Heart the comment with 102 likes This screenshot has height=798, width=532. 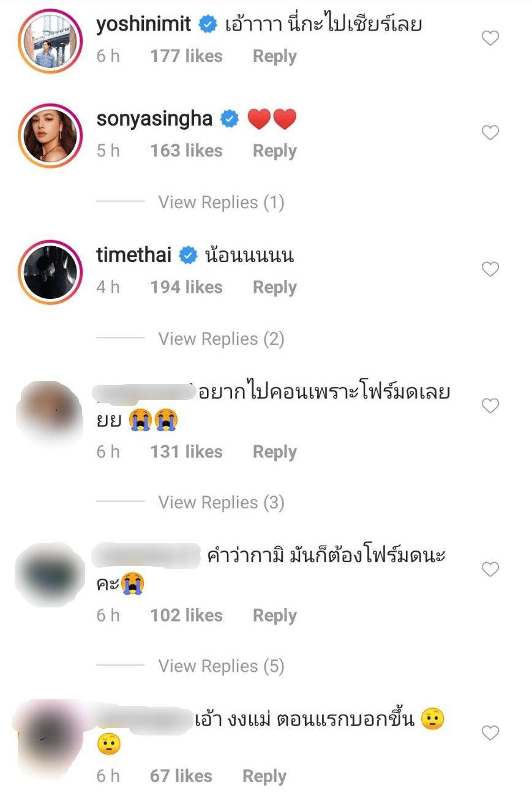[490, 570]
